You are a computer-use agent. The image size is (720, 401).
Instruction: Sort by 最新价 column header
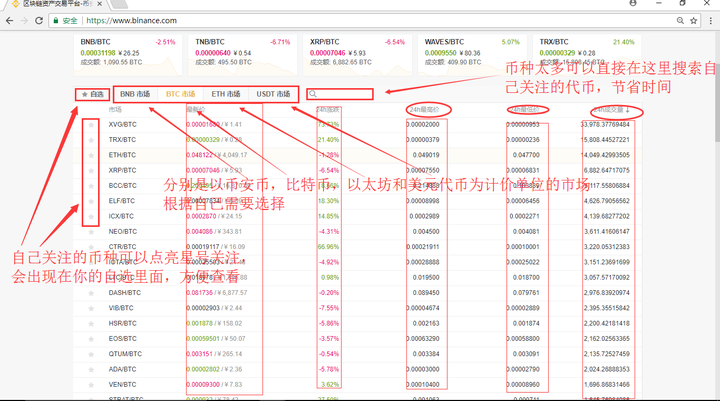[195, 110]
